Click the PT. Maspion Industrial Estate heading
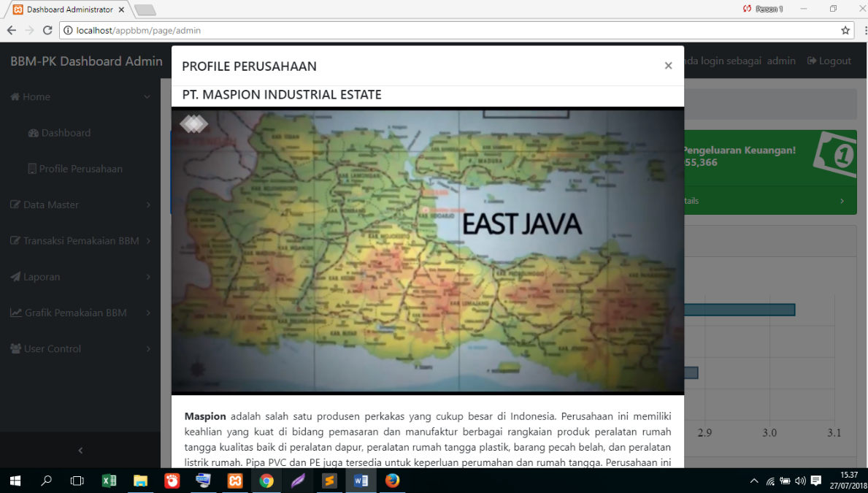 (282, 95)
